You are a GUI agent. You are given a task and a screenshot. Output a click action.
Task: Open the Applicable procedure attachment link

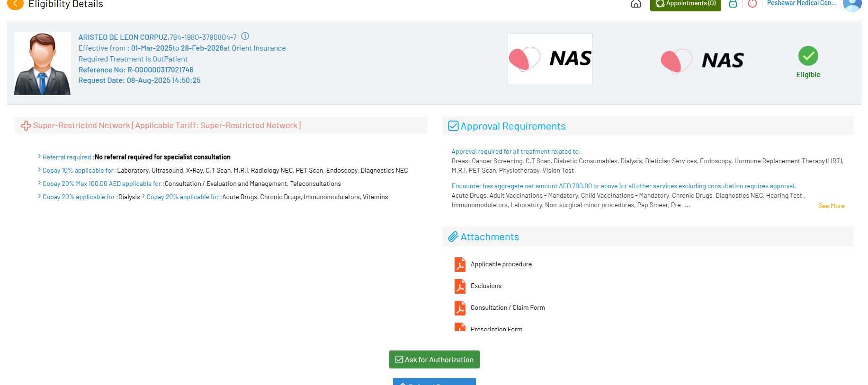pyautogui.click(x=501, y=264)
